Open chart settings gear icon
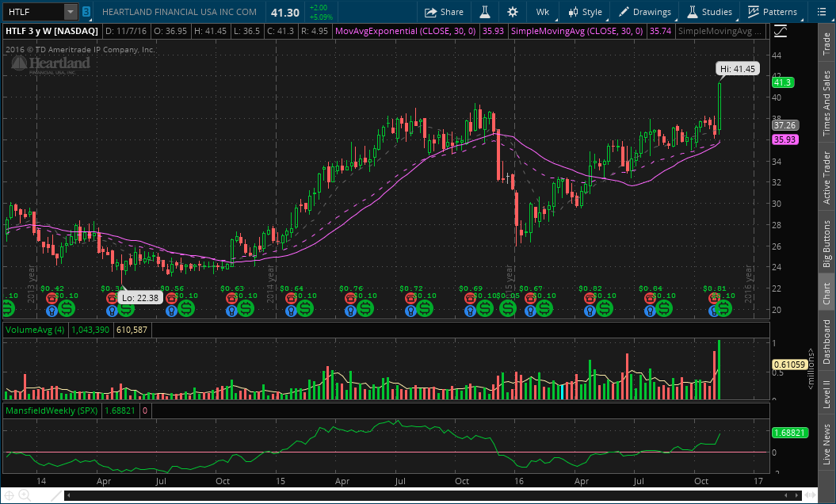836x504 pixels. [x=513, y=12]
